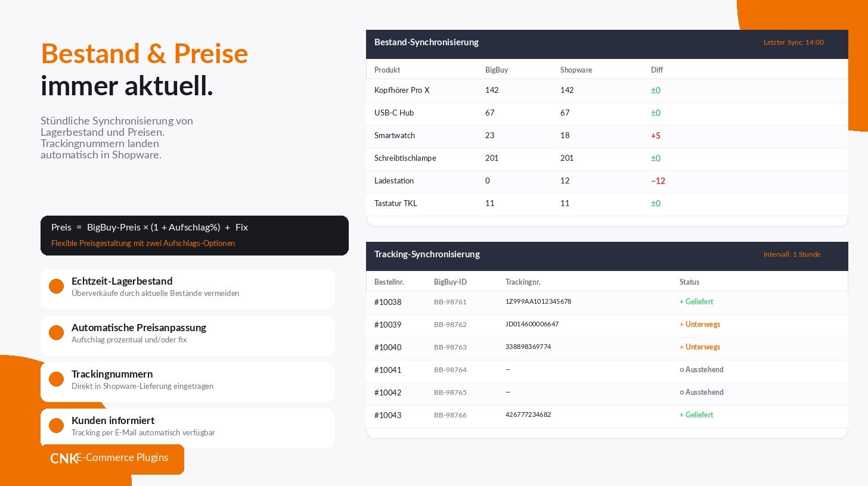
Task: Click the orange dot beside Automatische Preisanpassung
Action: click(56, 333)
